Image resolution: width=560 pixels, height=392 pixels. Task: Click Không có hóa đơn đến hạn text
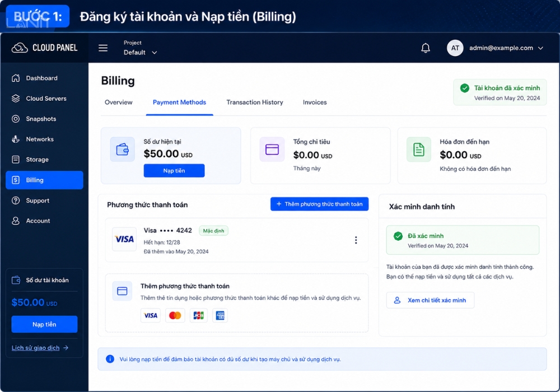click(x=475, y=169)
